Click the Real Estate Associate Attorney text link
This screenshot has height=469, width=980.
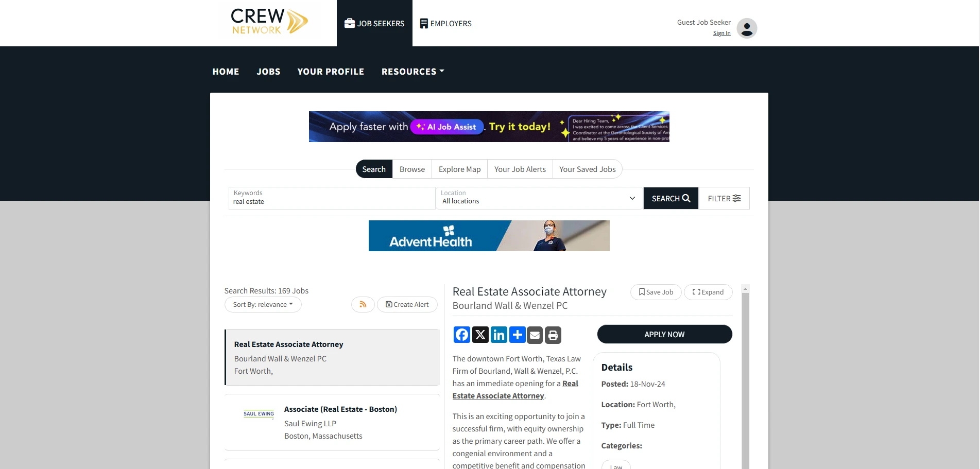(515, 390)
